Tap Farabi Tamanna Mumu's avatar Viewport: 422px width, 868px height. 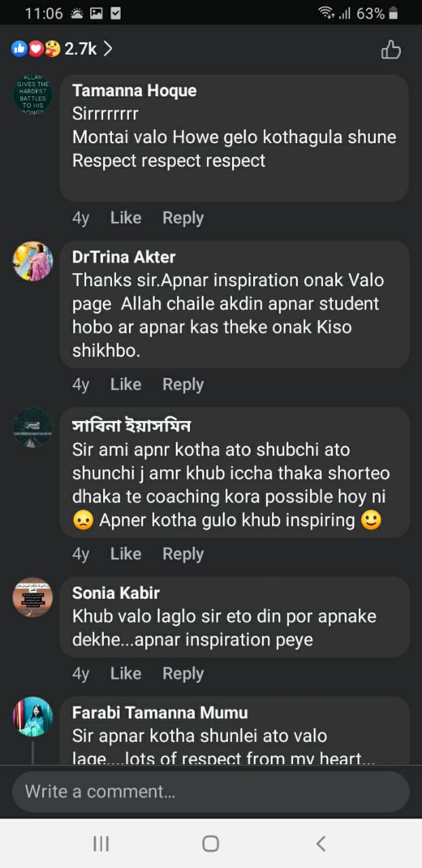[x=33, y=717]
